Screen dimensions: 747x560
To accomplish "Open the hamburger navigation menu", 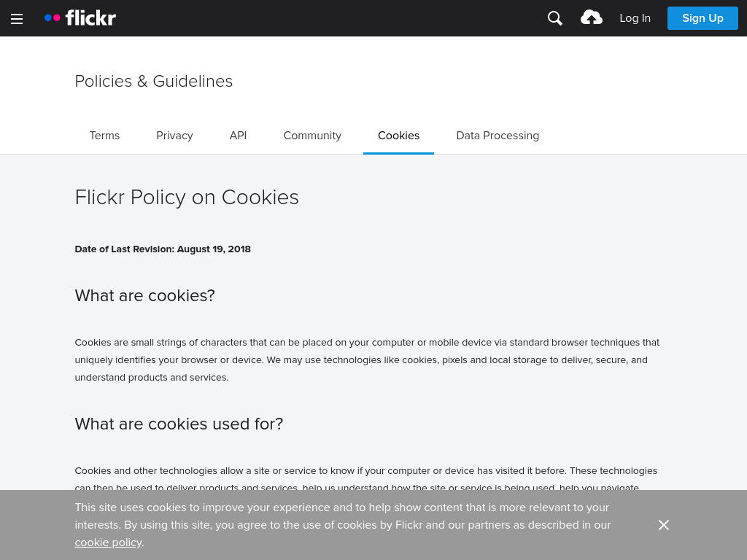I will 17,18.
